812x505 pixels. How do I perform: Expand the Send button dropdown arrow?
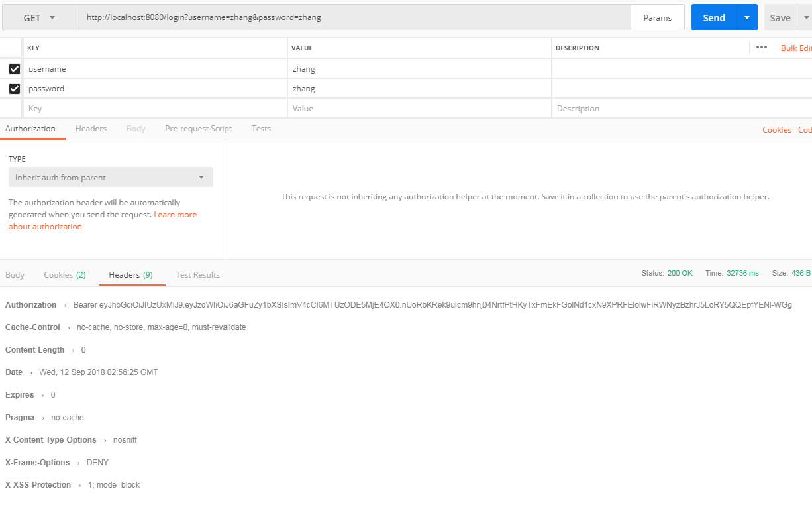point(747,18)
